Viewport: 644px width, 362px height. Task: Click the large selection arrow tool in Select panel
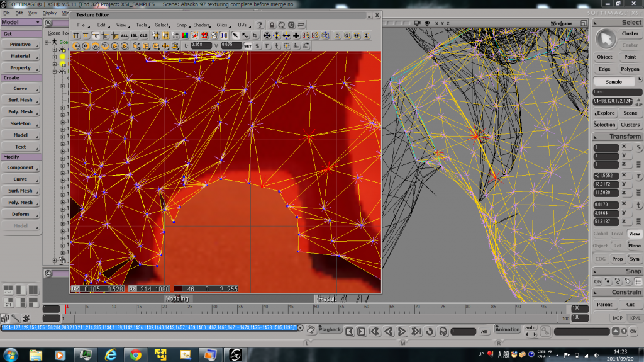(606, 40)
